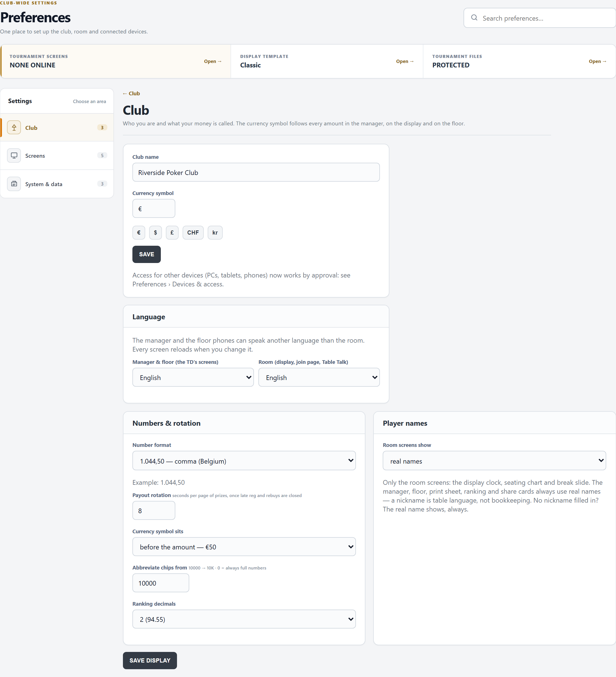
Task: Open Room language dropdown
Action: [319, 378]
